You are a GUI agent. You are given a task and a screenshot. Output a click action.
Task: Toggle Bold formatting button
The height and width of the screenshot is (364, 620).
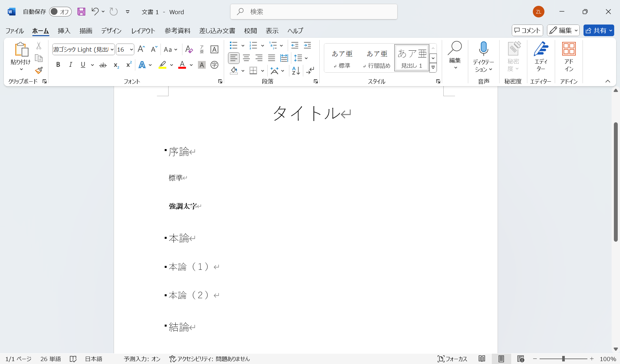pos(58,65)
